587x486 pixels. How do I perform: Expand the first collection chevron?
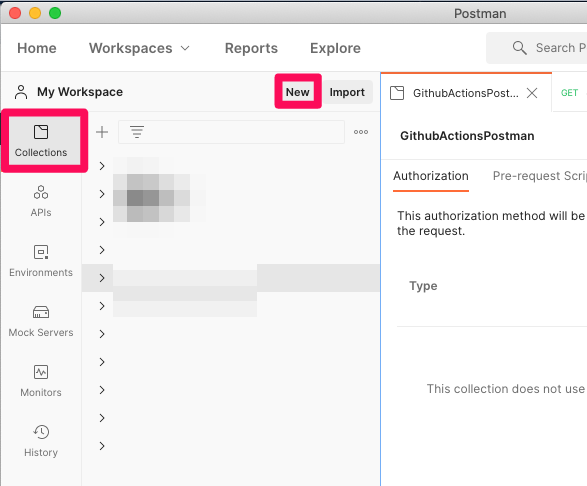tap(102, 166)
